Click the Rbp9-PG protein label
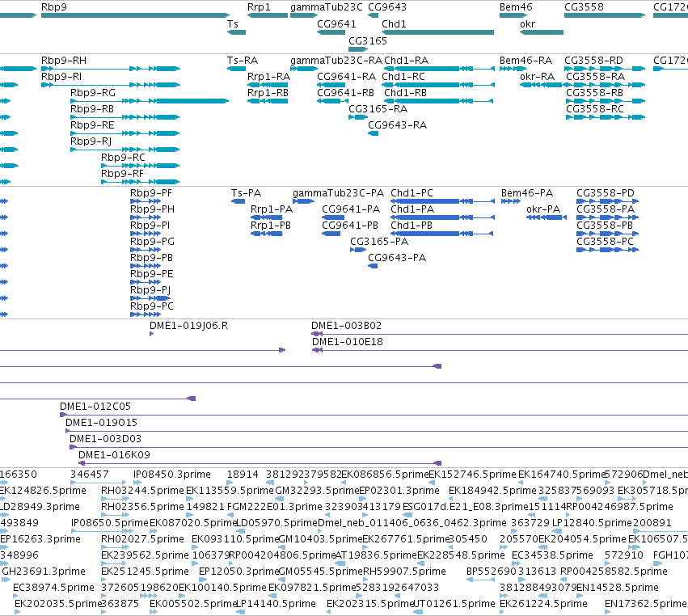Image resolution: width=688 pixels, height=616 pixels. [x=152, y=241]
